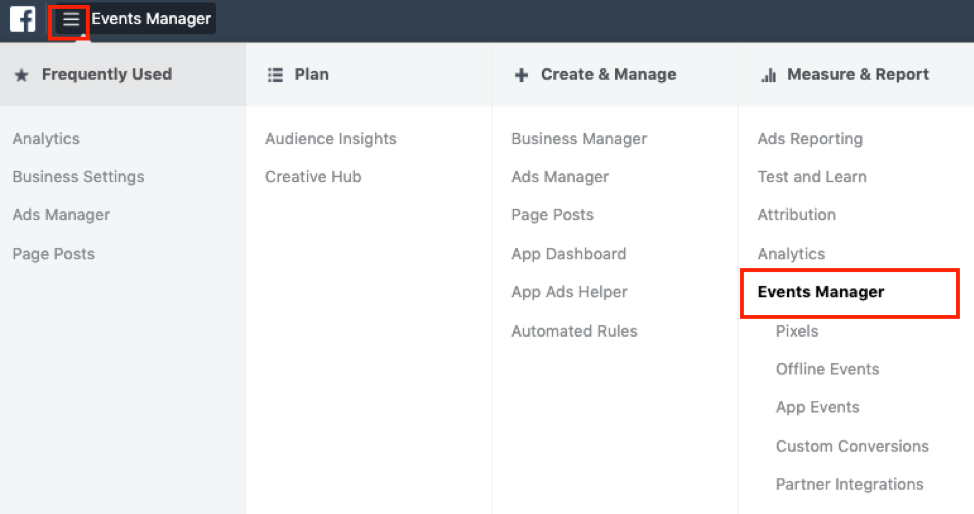Select Custom Conversions
This screenshot has width=974, height=514.
[x=852, y=446]
